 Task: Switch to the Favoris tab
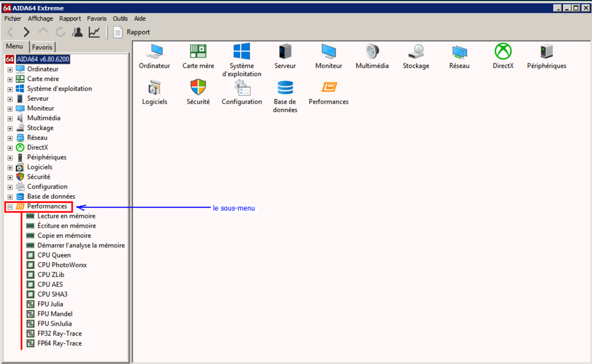[x=42, y=47]
